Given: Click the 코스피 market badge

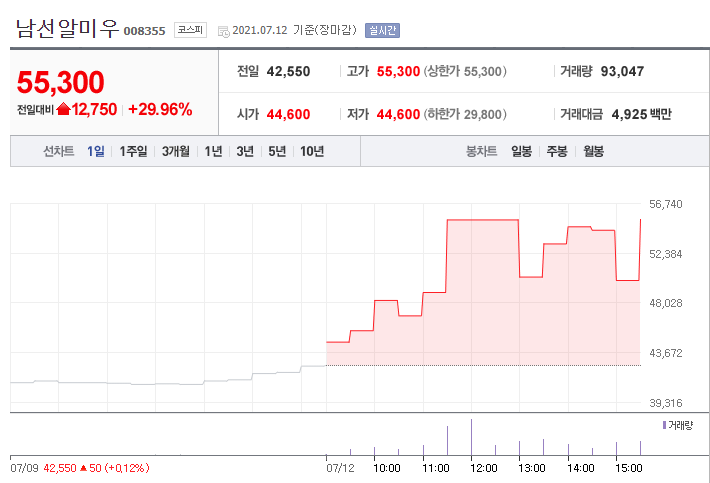Looking at the screenshot, I should (x=189, y=30).
